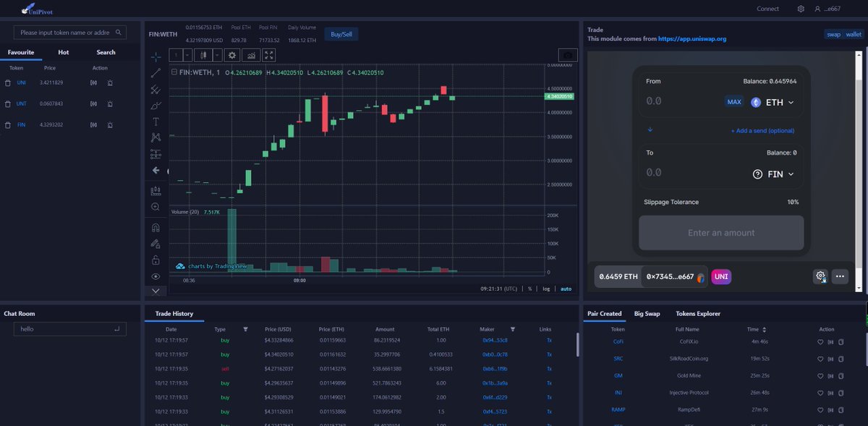Open the indicators button in chart header
The height and width of the screenshot is (426, 868).
tap(252, 55)
